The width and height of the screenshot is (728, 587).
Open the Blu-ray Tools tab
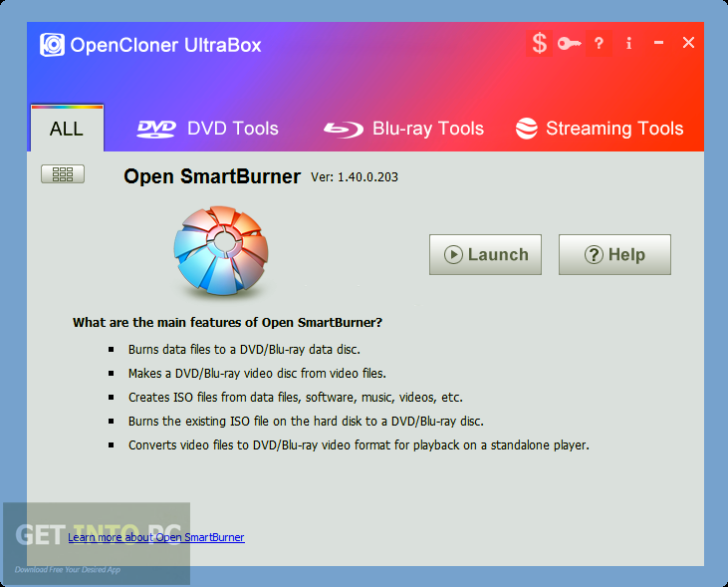pyautogui.click(x=403, y=129)
